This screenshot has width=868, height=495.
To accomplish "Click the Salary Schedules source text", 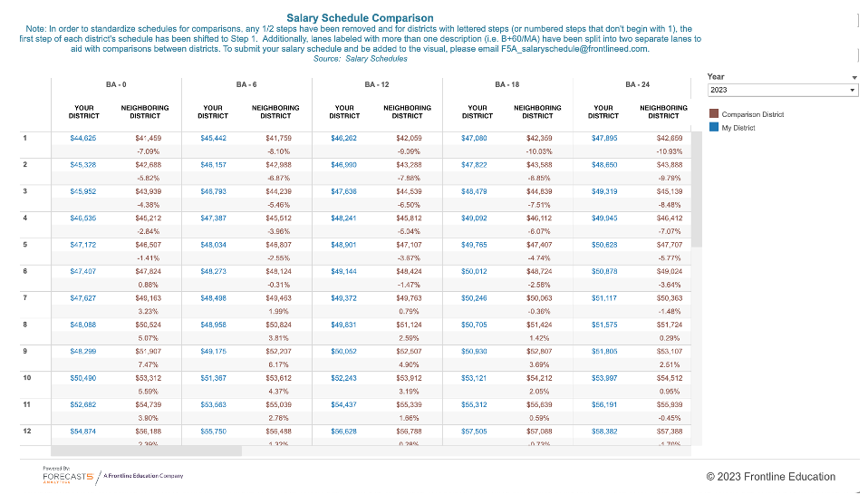I will coord(376,59).
